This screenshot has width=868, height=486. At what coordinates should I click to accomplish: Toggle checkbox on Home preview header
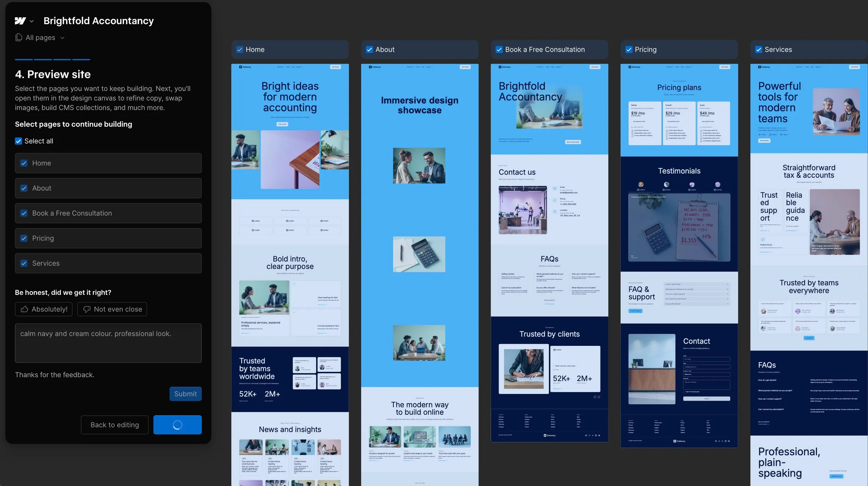[x=239, y=50]
